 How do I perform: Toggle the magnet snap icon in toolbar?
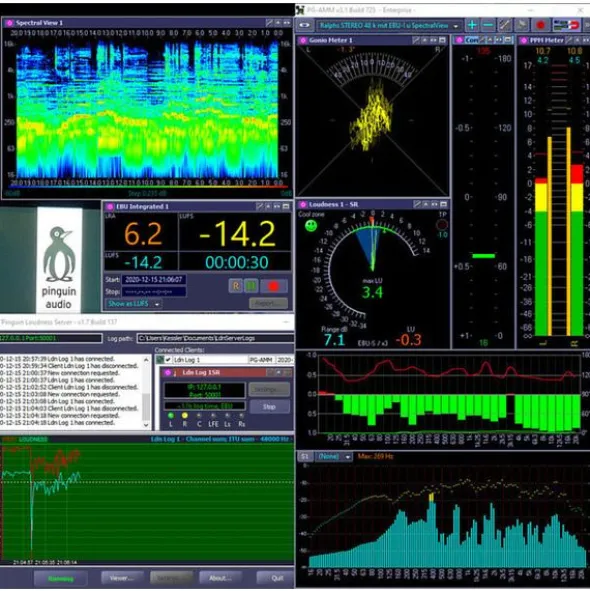pyautogui.click(x=566, y=25)
